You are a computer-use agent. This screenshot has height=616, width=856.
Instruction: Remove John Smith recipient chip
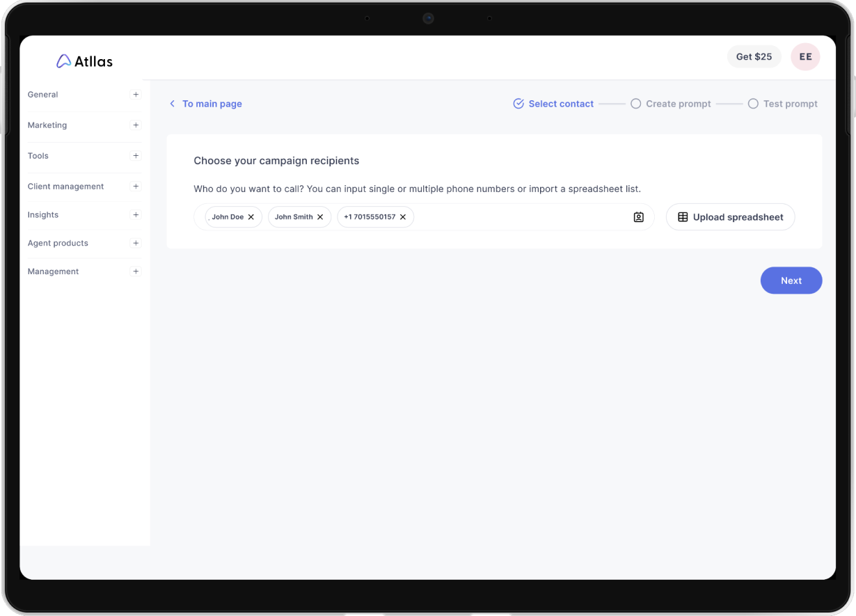[x=320, y=217]
